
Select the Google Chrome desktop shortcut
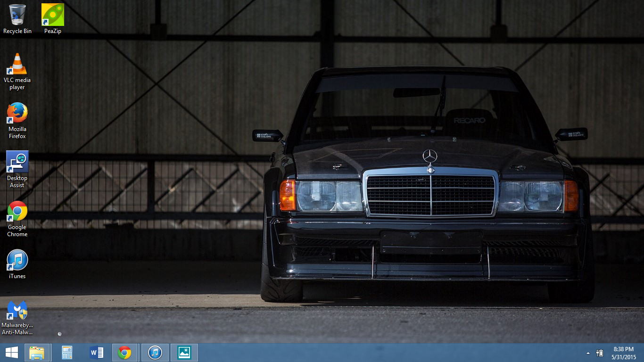[17, 219]
